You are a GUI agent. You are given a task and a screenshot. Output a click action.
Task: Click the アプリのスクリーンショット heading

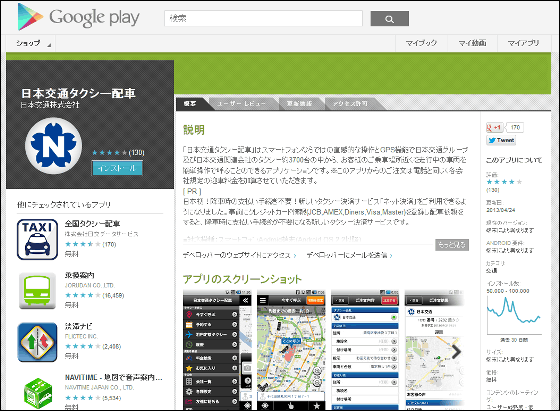click(x=242, y=279)
